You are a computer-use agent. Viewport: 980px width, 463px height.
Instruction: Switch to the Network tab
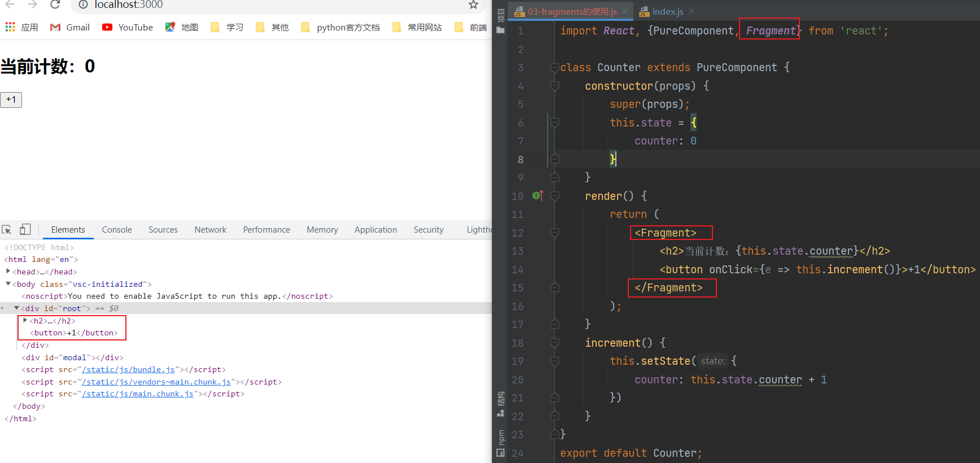[211, 230]
